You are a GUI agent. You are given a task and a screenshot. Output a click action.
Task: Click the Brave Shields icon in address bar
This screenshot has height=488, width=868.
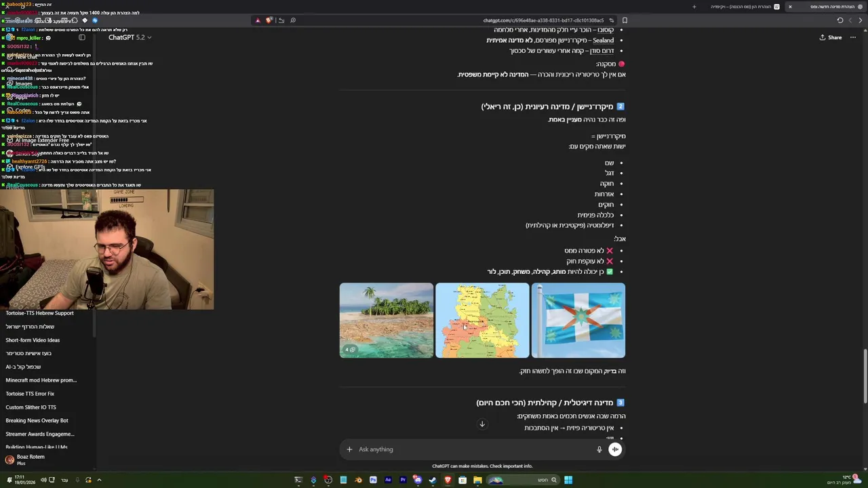point(269,20)
